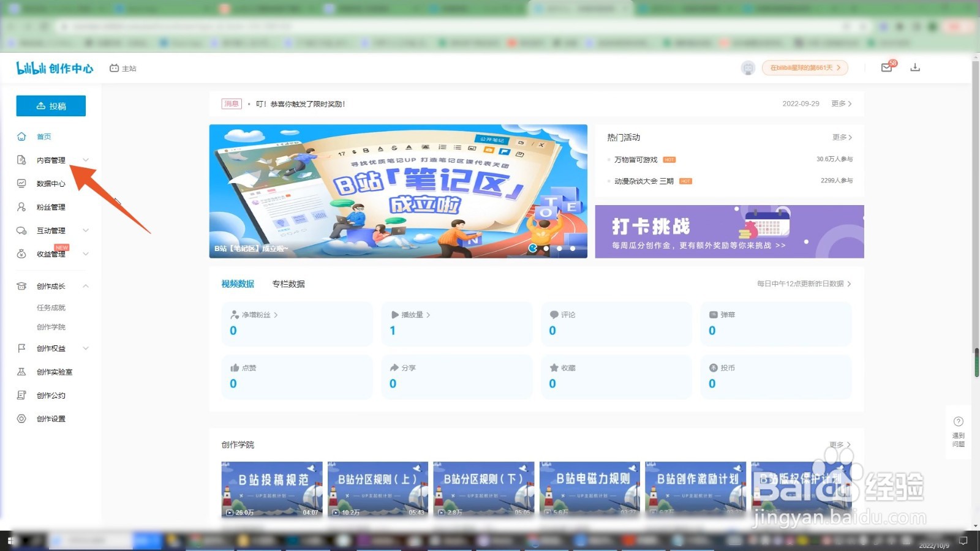Click the 创作成长 graduation cap icon
The image size is (980, 551).
[21, 286]
